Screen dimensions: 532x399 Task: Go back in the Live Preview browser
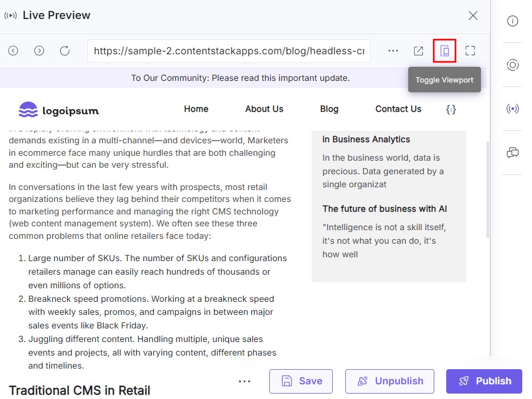click(x=13, y=51)
